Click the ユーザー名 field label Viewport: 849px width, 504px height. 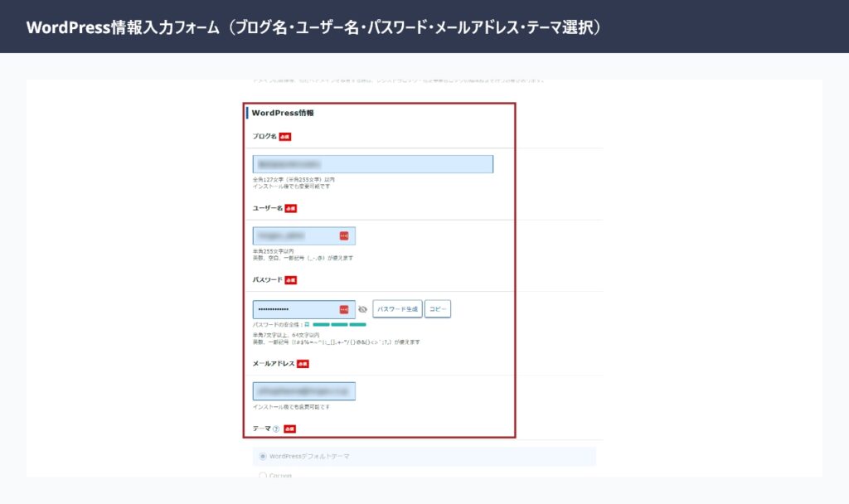click(x=268, y=208)
